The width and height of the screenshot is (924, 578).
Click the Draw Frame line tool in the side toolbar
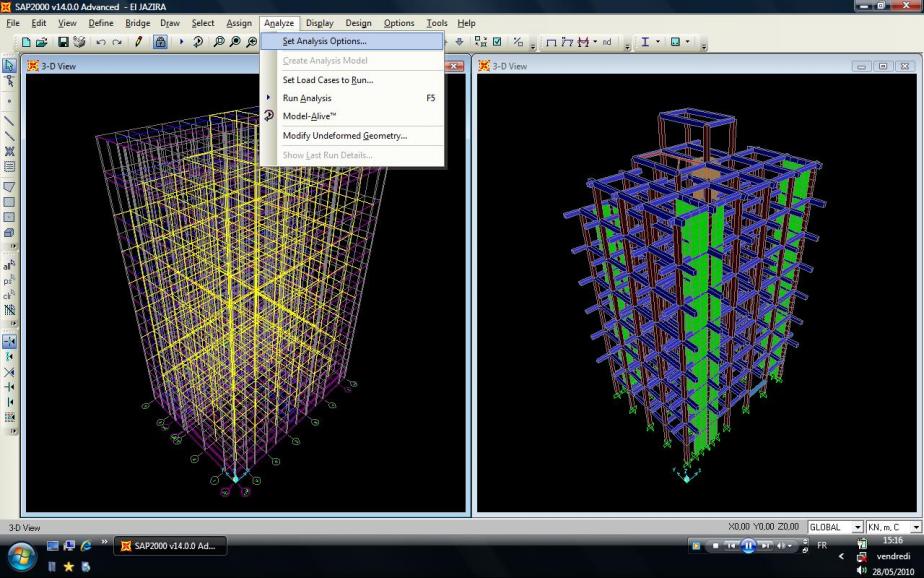click(9, 120)
